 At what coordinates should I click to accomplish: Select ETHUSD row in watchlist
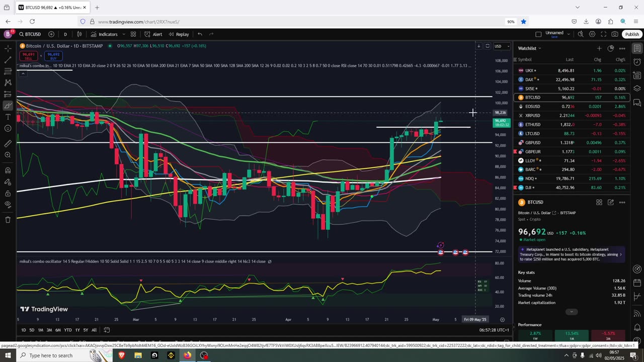point(572,125)
